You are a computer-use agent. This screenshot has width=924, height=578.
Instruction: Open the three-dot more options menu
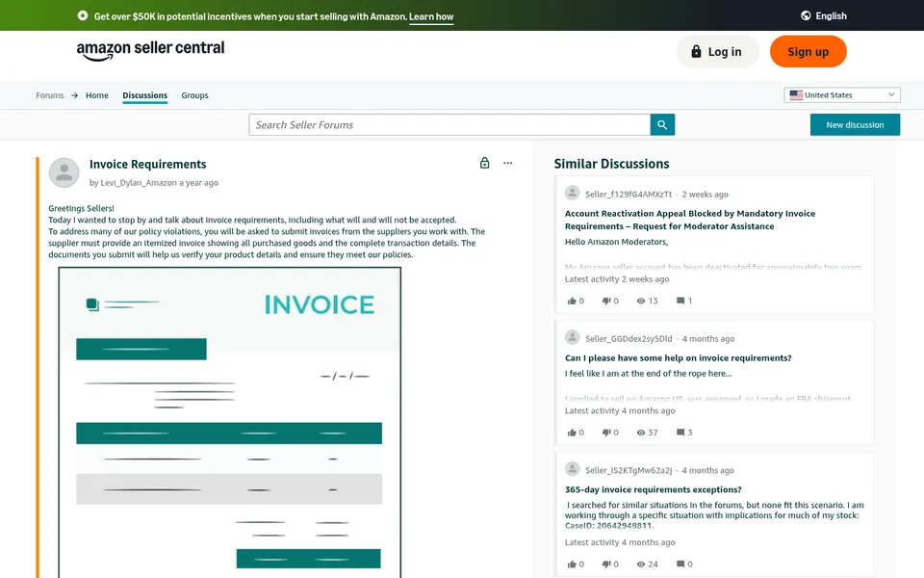(507, 163)
